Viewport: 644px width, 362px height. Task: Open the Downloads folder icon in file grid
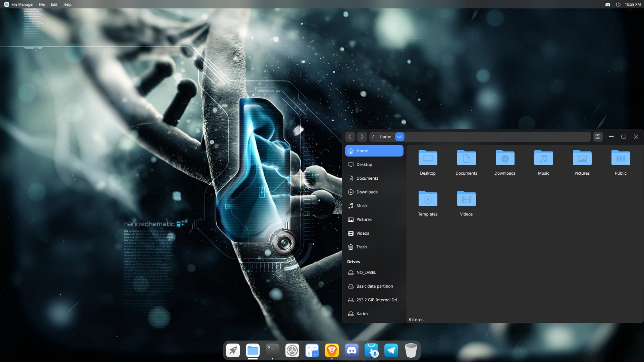505,158
